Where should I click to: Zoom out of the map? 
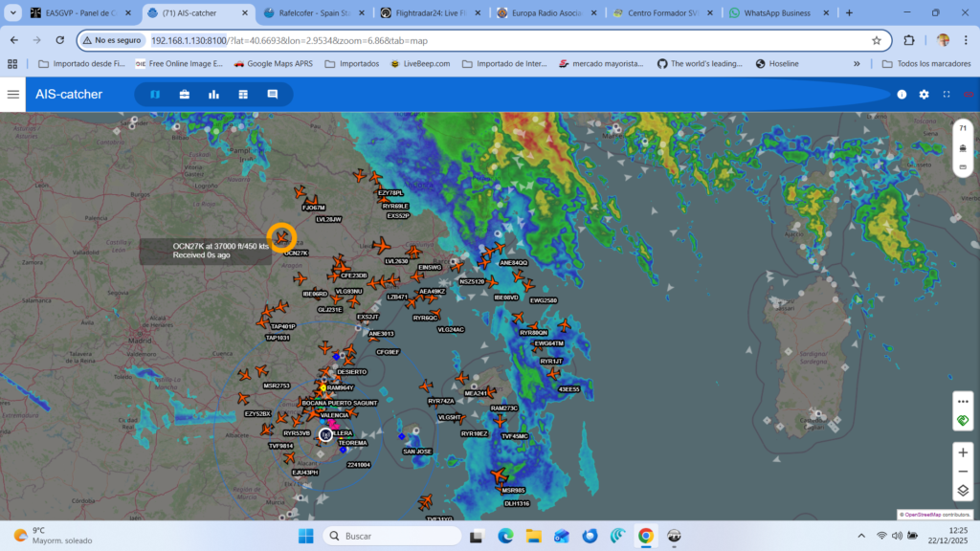[963, 471]
